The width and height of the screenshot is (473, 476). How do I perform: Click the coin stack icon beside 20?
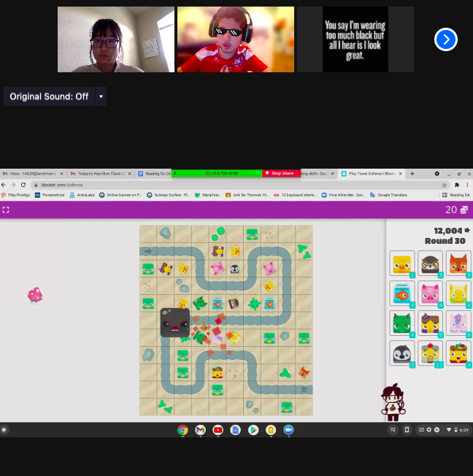[x=464, y=210]
